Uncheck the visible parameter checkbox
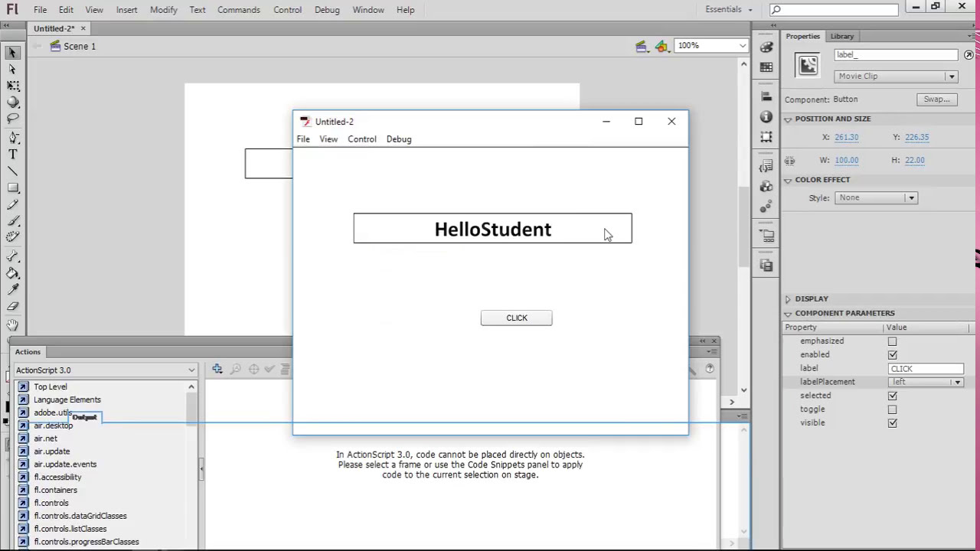Screen dimensions: 980x551 point(892,423)
